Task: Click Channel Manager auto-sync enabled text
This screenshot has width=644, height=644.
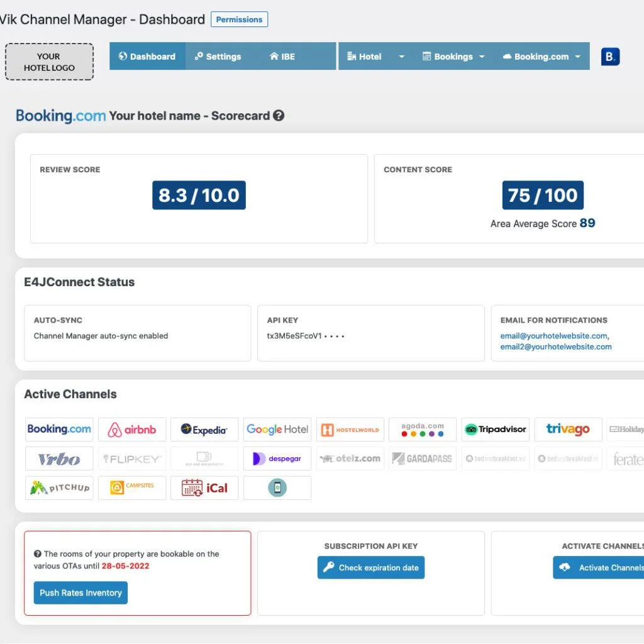Action: pos(101,336)
